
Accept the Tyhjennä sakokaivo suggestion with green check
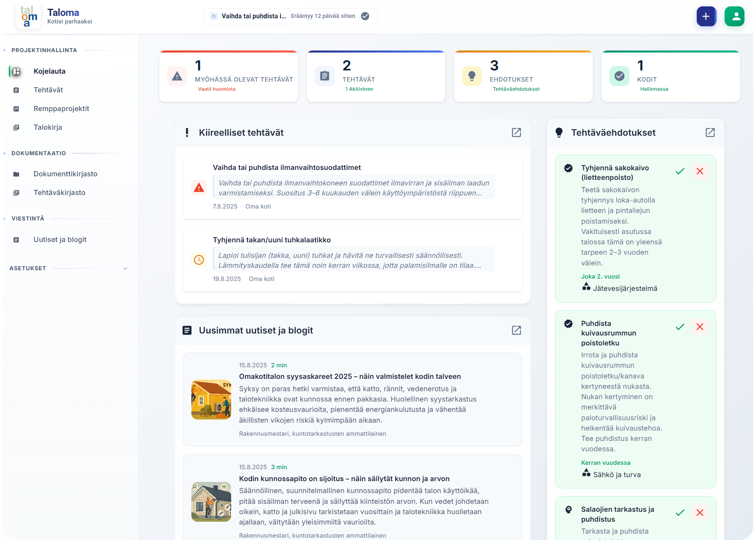tap(680, 171)
